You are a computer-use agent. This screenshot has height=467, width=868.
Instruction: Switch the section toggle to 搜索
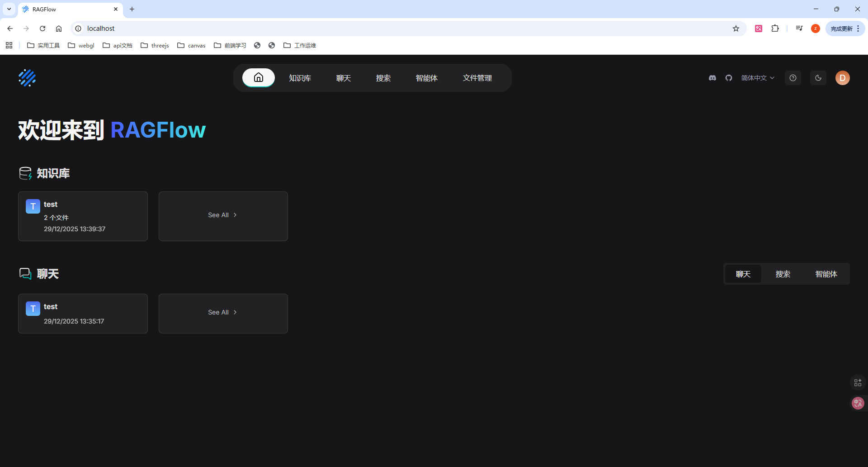click(783, 274)
